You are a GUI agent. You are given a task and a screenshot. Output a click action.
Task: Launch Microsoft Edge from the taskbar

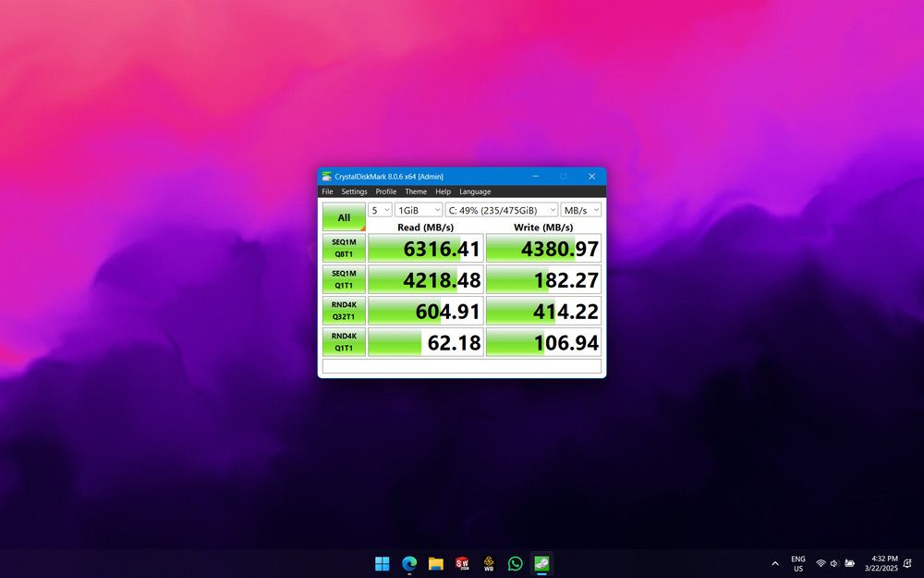[x=409, y=563]
